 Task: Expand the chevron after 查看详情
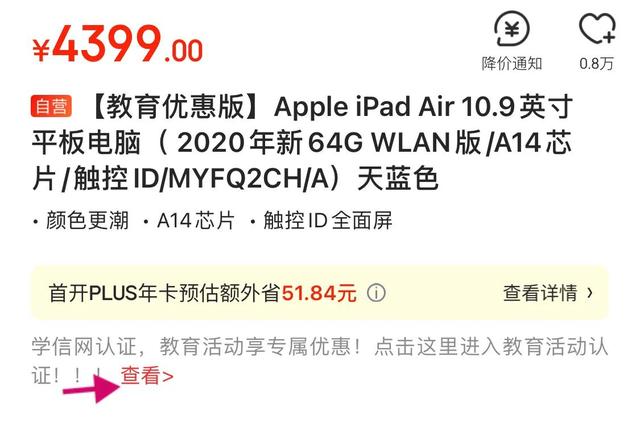pos(589,293)
